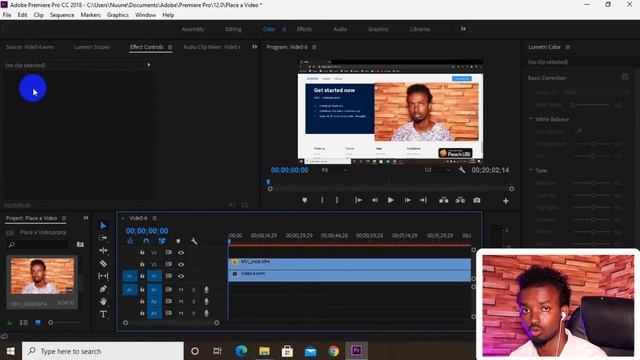
Task: Open Program monitor button editor plus
Action: tap(506, 201)
